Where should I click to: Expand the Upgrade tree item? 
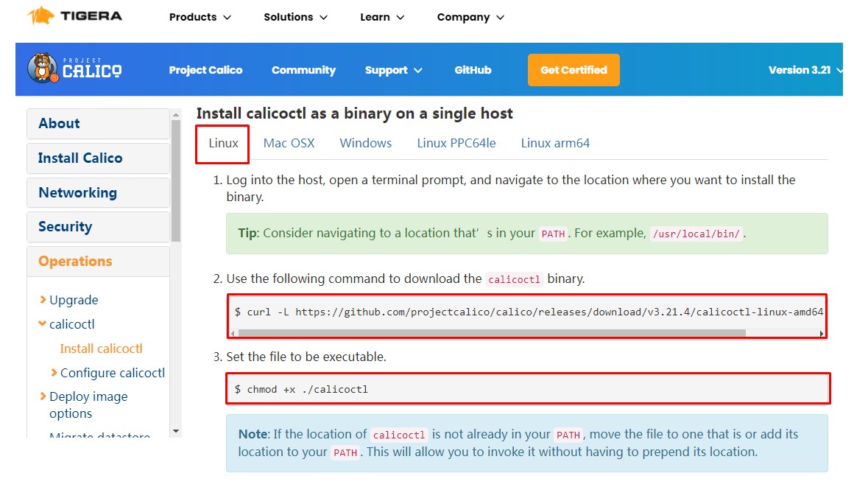[x=68, y=300]
